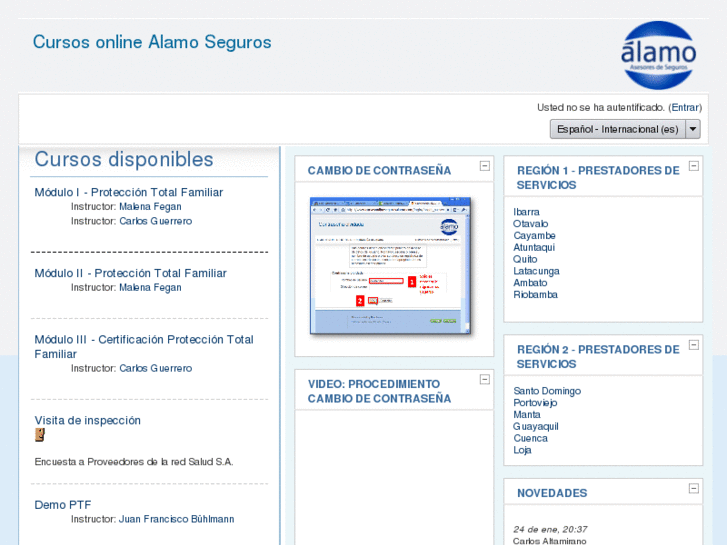Screen dimensions: 727x545
Task: Click the password change screenshot thumbnail
Action: pos(390,266)
